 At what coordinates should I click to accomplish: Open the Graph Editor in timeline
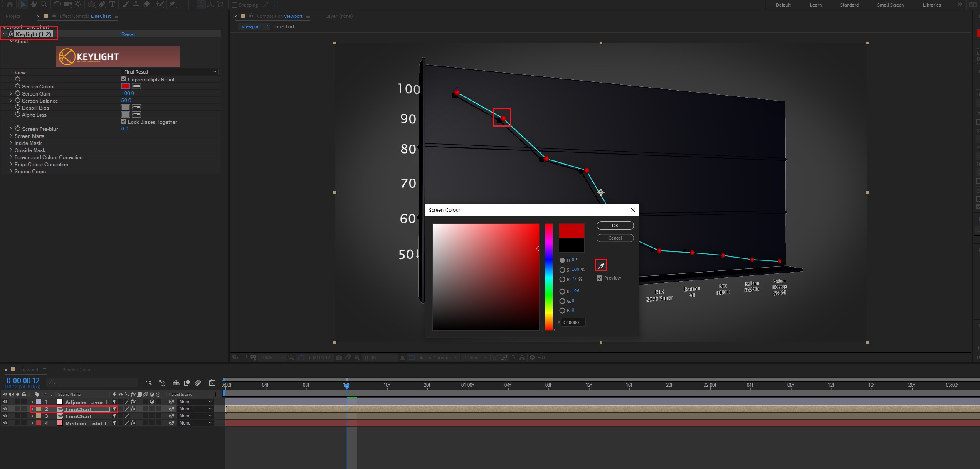coord(212,383)
